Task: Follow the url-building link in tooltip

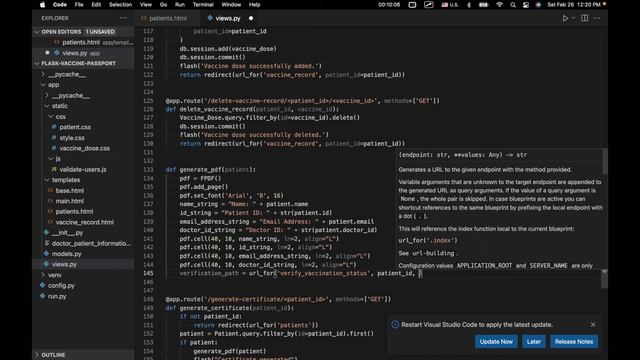Action: (433, 253)
